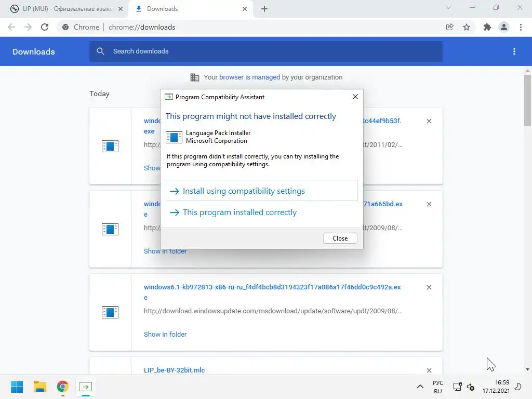Close the LIP (MUI) tab

[121, 9]
